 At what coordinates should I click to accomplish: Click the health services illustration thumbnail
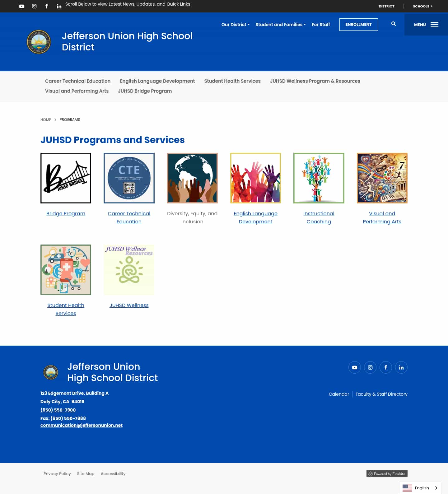(x=66, y=270)
